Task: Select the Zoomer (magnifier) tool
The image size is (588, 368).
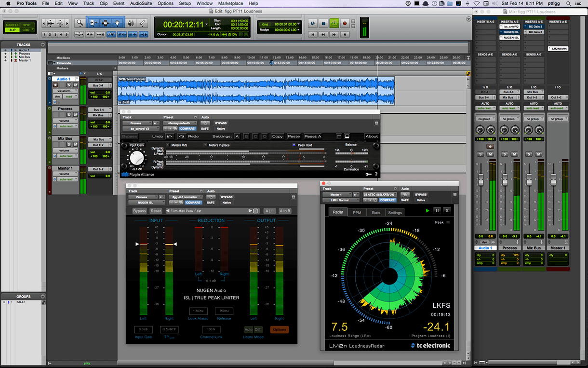Action: [80, 23]
